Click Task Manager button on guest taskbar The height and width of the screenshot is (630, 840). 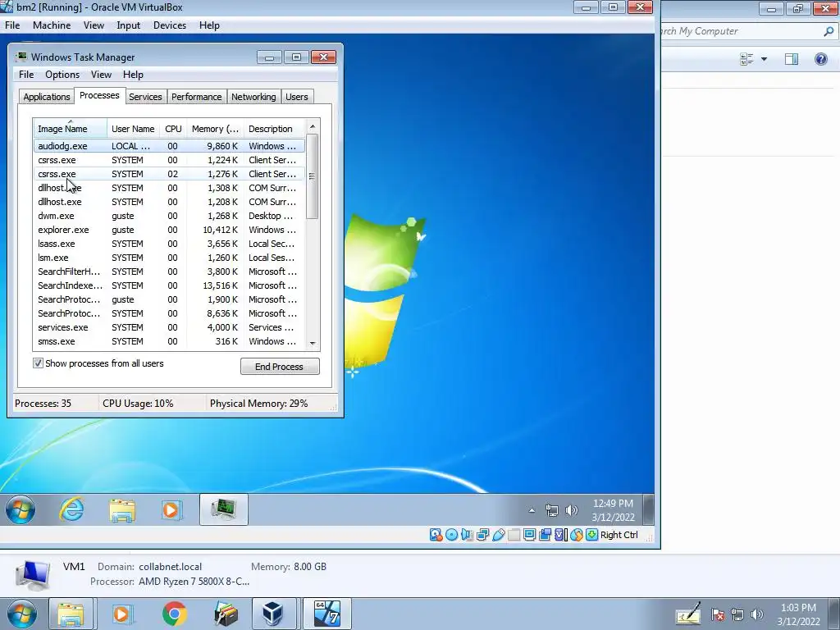tap(223, 509)
